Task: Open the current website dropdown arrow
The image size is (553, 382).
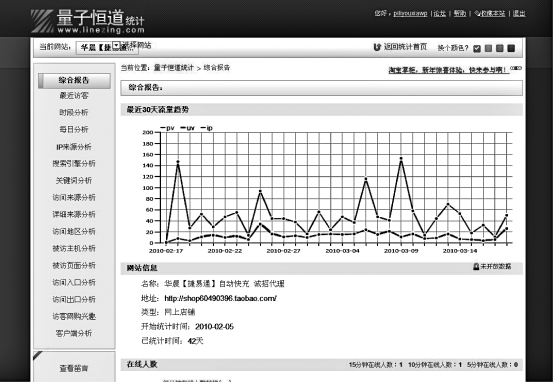Action: pyautogui.click(x=116, y=45)
